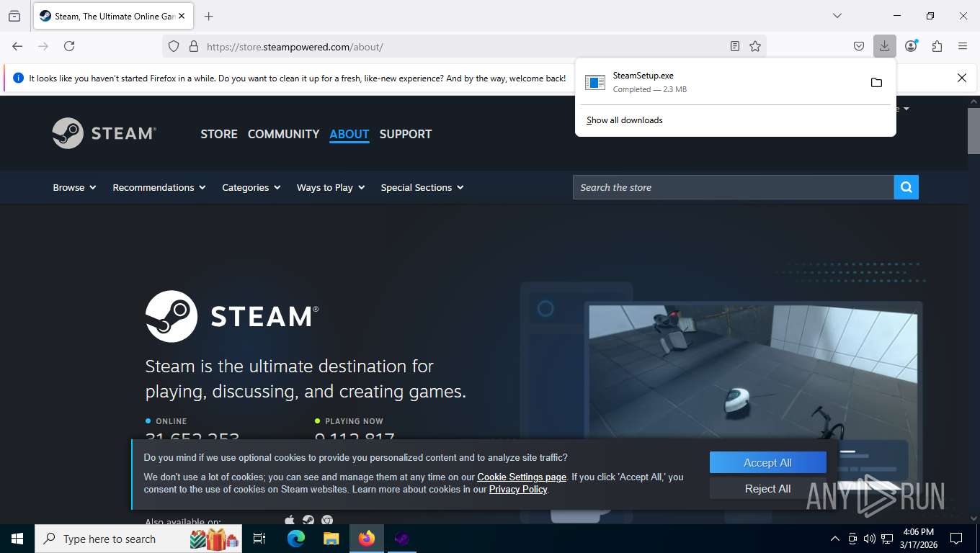This screenshot has width=980, height=553.
Task: Expand the Categories dropdown
Action: 251,187
